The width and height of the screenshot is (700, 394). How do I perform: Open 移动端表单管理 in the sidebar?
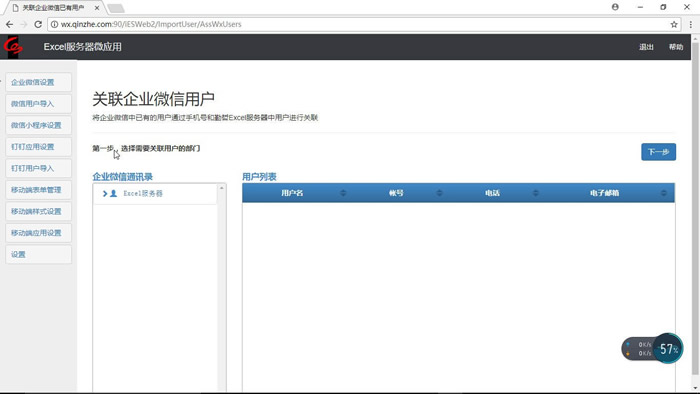(38, 190)
